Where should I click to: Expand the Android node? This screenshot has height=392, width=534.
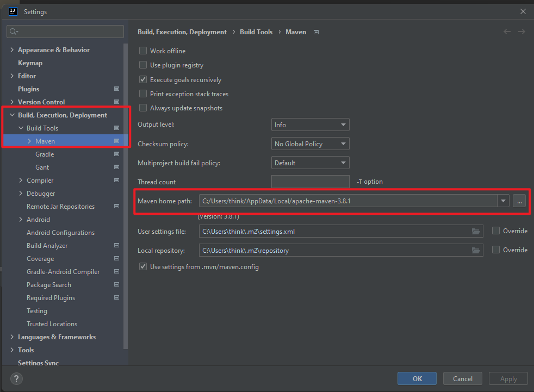pos(21,219)
